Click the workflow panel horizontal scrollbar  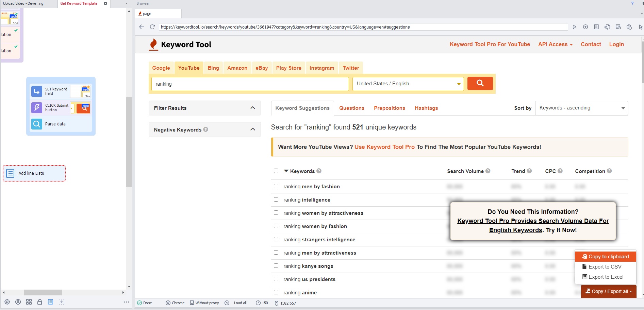click(x=43, y=292)
